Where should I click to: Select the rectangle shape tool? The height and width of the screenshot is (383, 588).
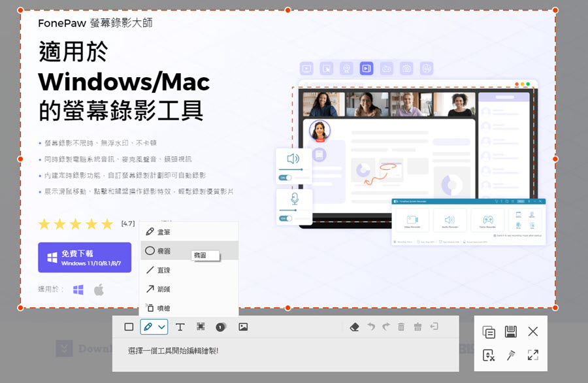point(129,327)
